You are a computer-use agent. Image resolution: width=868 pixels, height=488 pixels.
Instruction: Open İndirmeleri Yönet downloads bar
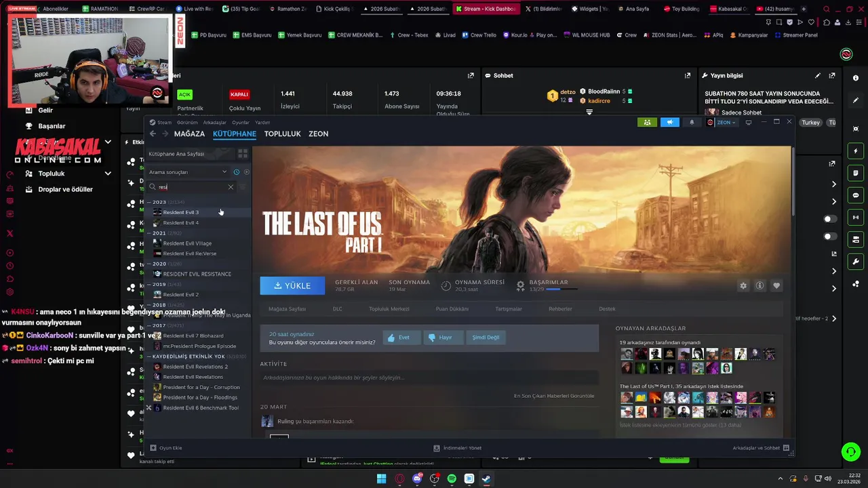(x=458, y=448)
